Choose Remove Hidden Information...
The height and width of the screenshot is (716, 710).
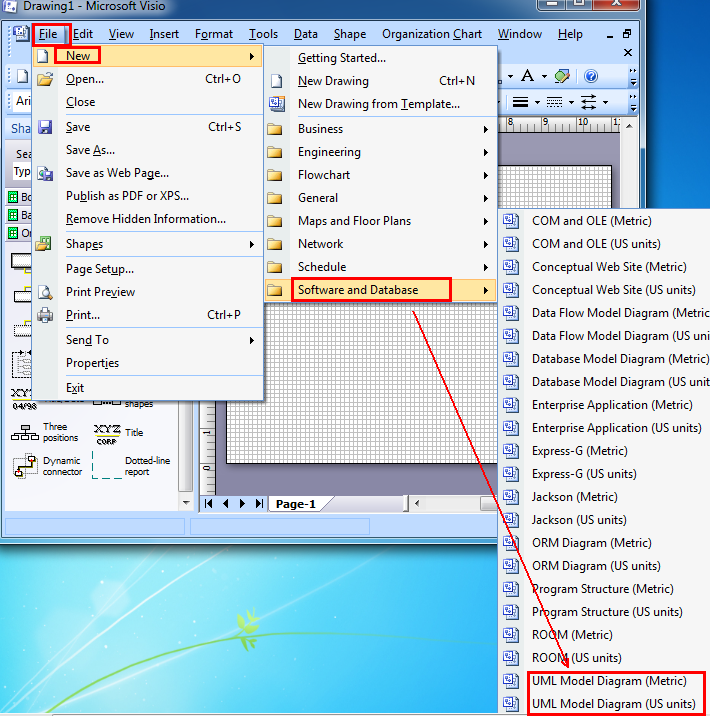pyautogui.click(x=148, y=219)
